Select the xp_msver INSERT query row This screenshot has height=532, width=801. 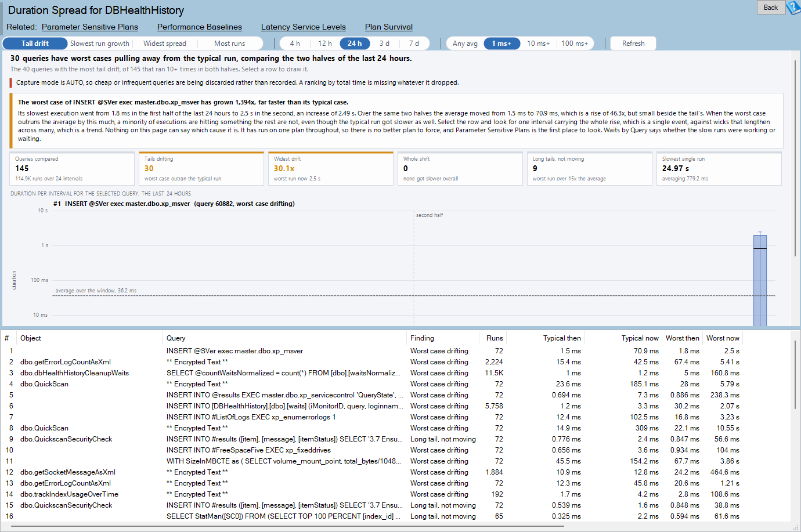point(371,351)
